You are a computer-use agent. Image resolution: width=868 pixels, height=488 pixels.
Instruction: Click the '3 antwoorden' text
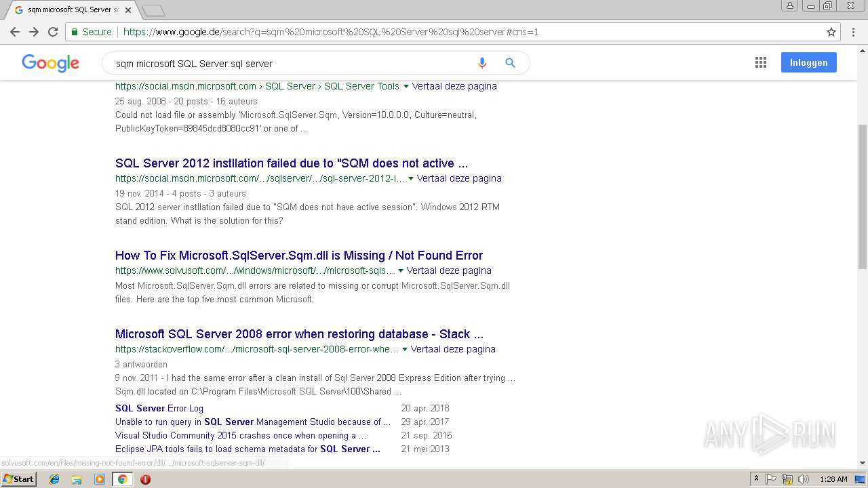(x=141, y=364)
